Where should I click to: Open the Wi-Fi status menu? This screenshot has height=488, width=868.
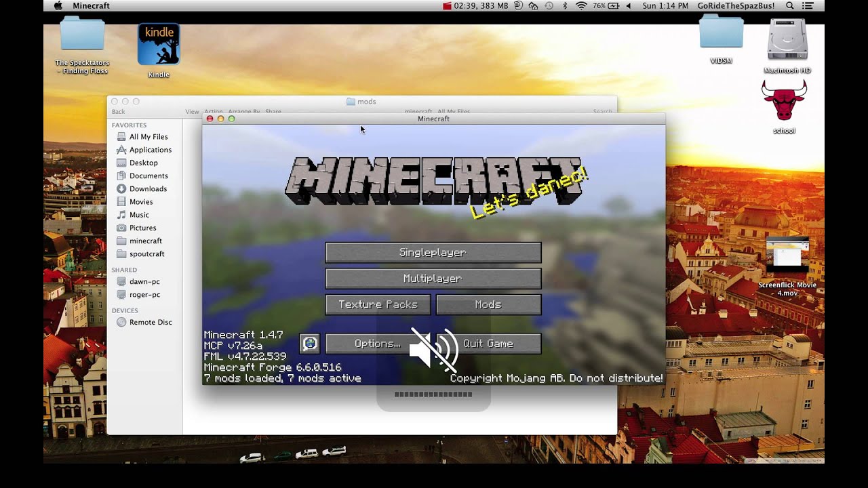581,5
